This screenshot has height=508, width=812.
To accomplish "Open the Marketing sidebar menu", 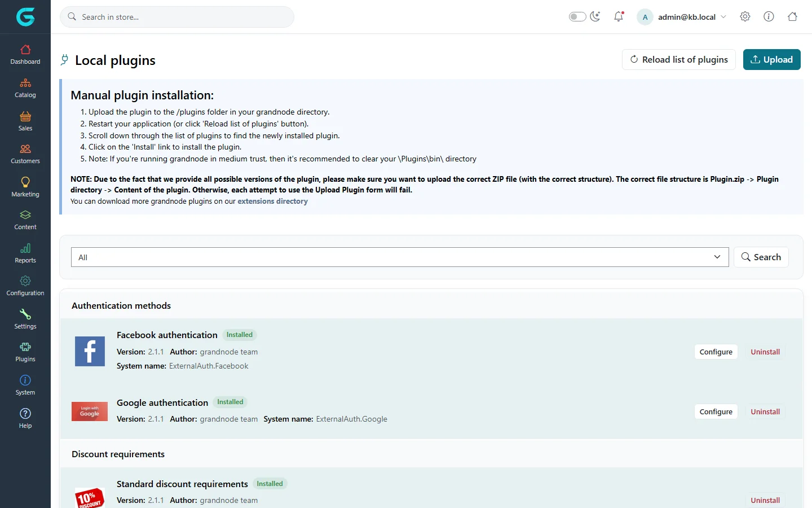I will pyautogui.click(x=25, y=187).
